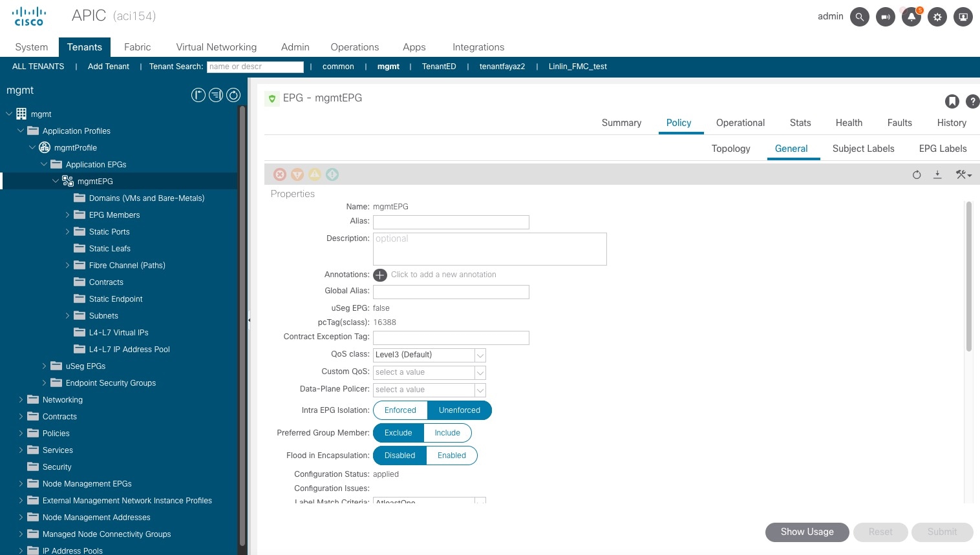The height and width of the screenshot is (555, 980).
Task: Open the Fabric menu
Action: pyautogui.click(x=137, y=47)
